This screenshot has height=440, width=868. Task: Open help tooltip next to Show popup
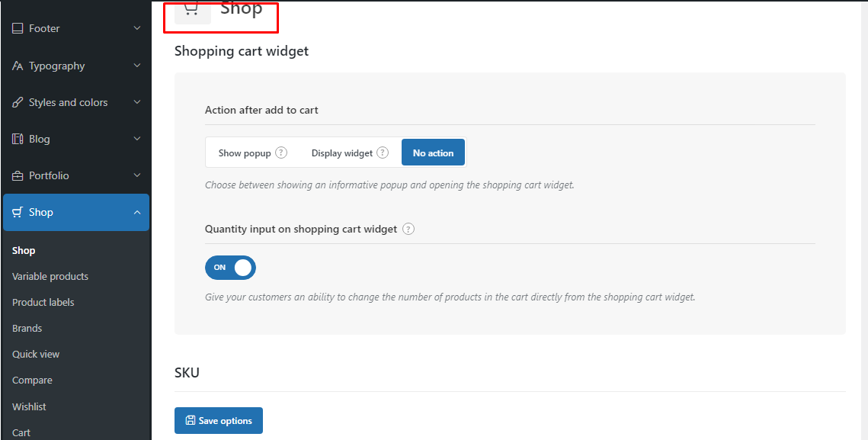[281, 153]
